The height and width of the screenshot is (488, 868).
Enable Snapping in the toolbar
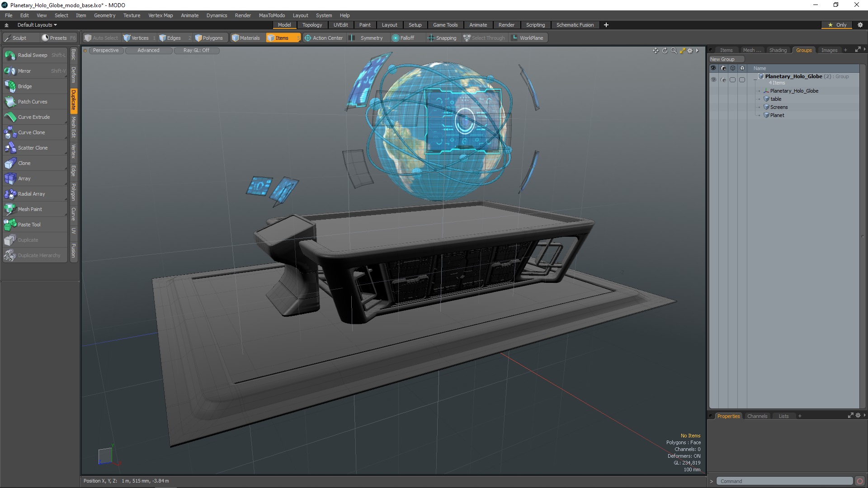click(442, 38)
